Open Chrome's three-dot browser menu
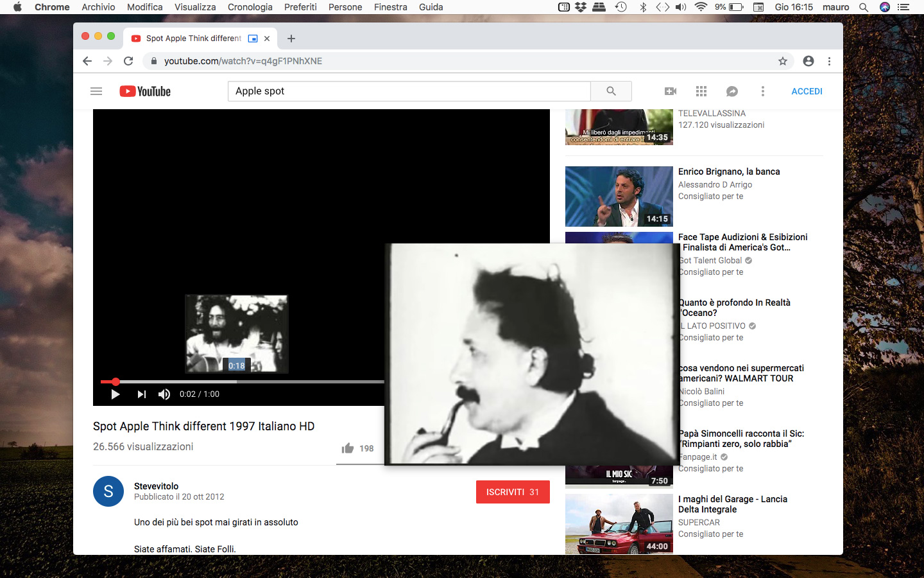Viewport: 924px width, 578px height. (829, 61)
